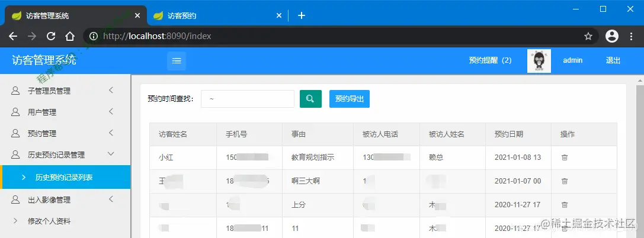Expand the 子管理员管理 chevron
Screen dimensions: 644x238
click(111, 90)
